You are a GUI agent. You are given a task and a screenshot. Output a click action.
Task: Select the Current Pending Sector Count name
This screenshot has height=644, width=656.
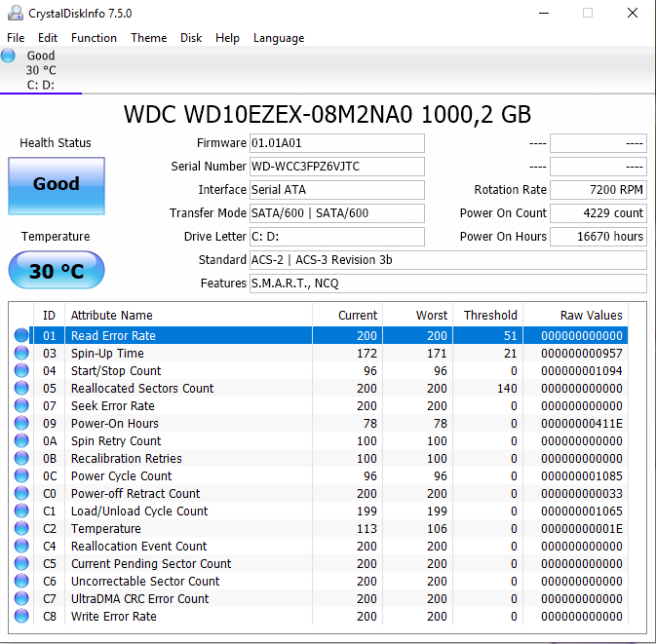coord(151,564)
